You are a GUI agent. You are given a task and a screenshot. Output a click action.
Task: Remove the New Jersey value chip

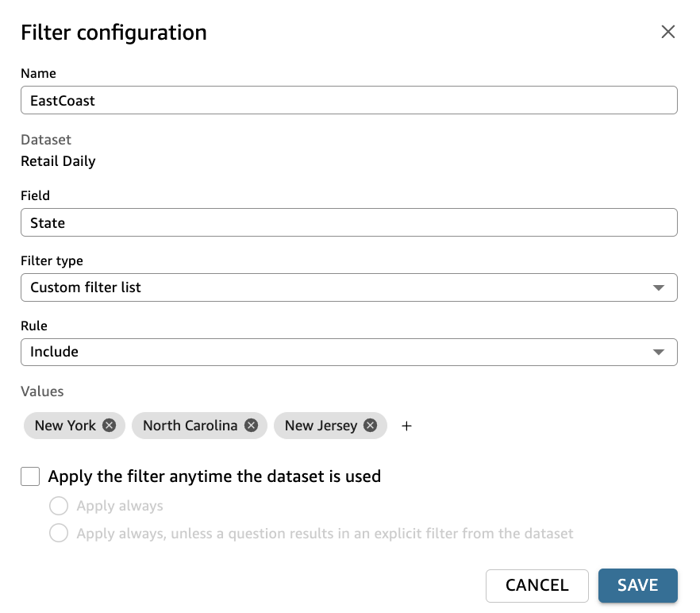370,426
